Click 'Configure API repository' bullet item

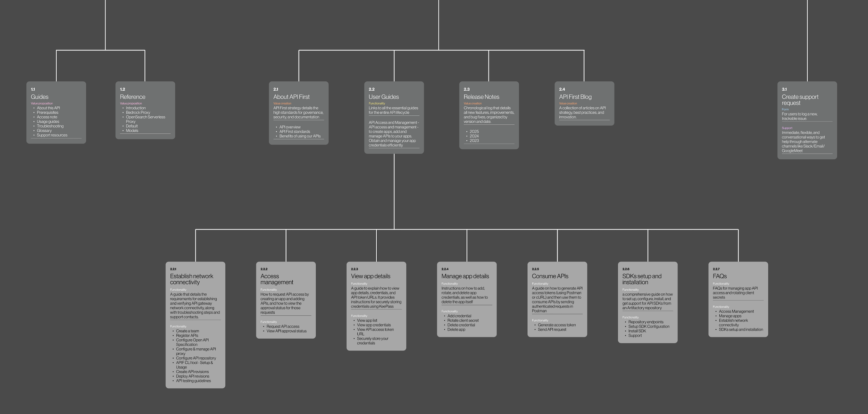(x=196, y=358)
